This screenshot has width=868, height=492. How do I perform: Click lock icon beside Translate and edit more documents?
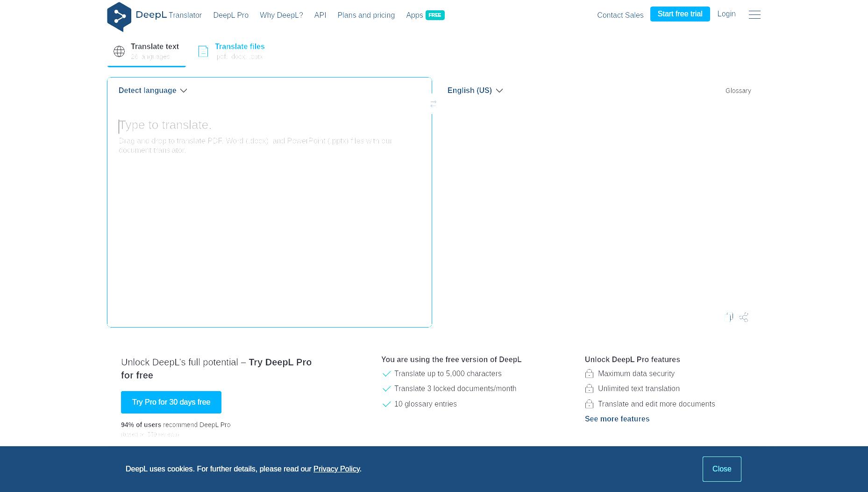pos(589,404)
